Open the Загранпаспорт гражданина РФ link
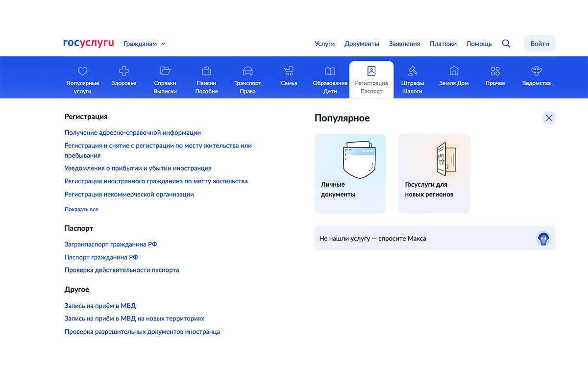Screen dimensions: 588x392 [111, 244]
